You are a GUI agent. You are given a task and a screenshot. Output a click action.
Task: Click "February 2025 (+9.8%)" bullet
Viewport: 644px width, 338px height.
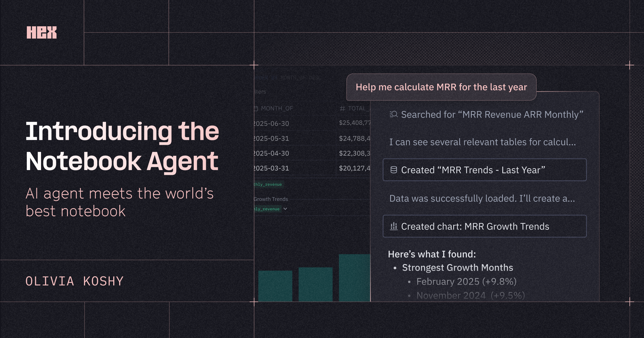[x=466, y=281]
